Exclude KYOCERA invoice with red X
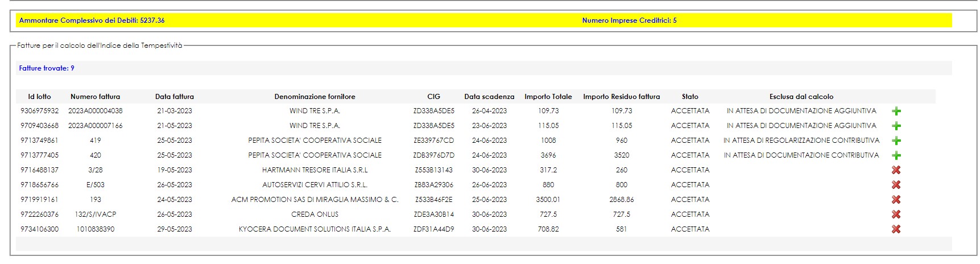The image size is (980, 264). (x=896, y=229)
